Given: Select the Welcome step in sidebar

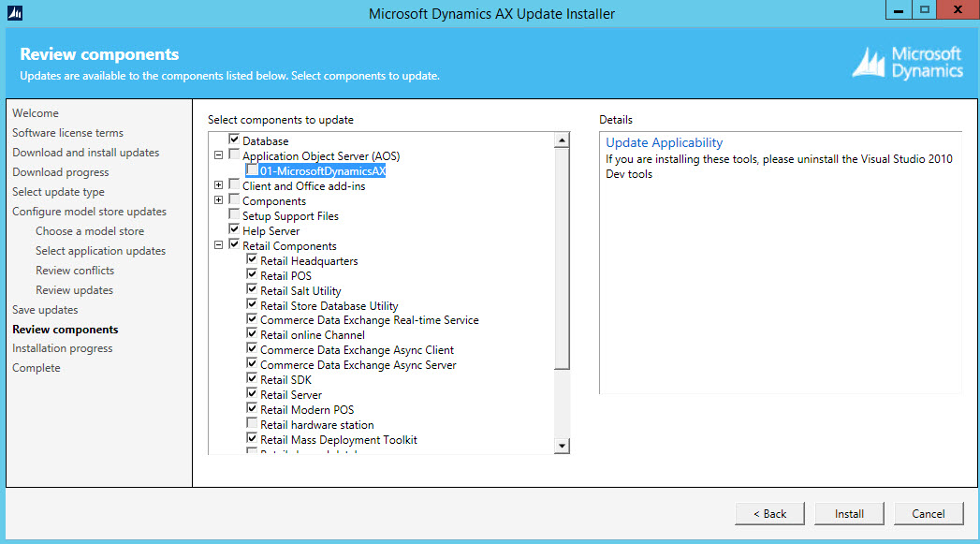Looking at the screenshot, I should pos(36,113).
